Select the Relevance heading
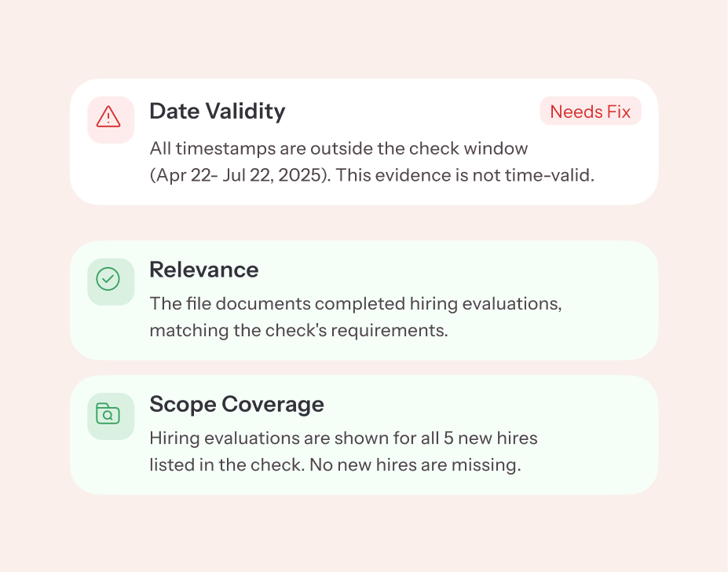This screenshot has width=728, height=572. click(203, 269)
